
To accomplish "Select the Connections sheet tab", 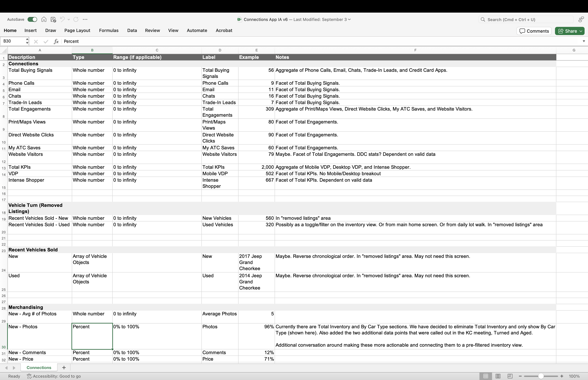I will [39, 368].
